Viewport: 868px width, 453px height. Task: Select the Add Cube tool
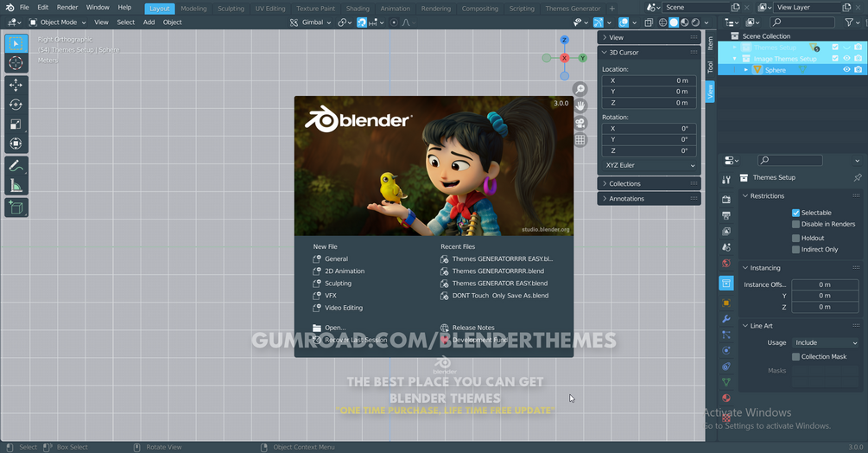(x=16, y=207)
